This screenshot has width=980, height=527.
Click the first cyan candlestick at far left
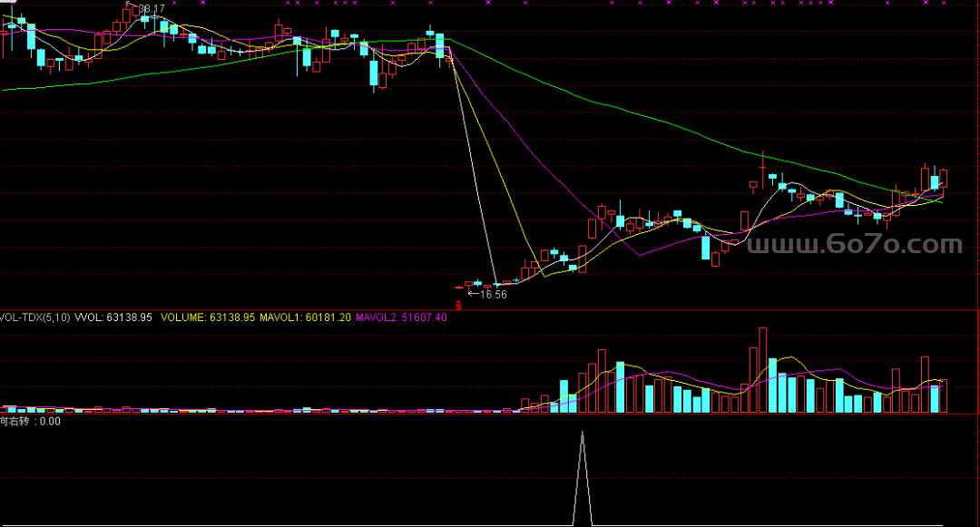point(11,24)
